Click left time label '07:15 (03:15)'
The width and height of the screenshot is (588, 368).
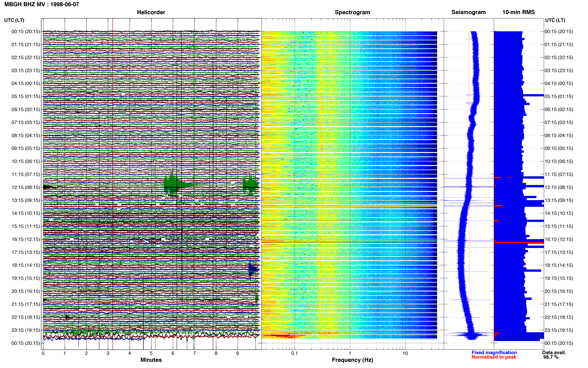pos(26,122)
